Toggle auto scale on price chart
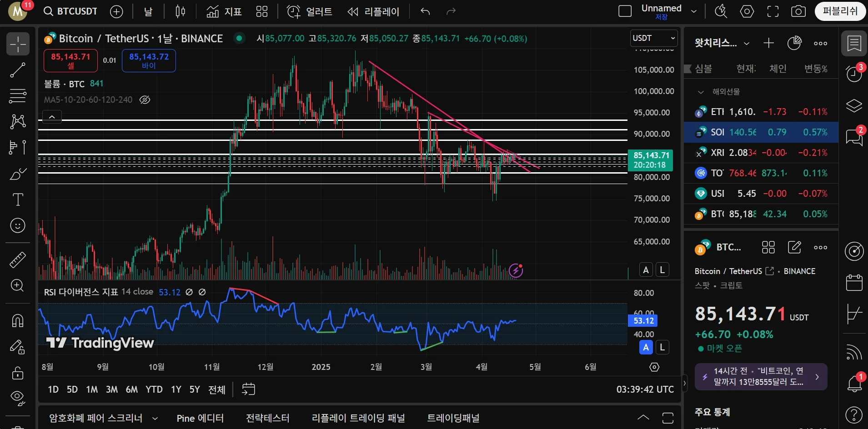 [646, 270]
